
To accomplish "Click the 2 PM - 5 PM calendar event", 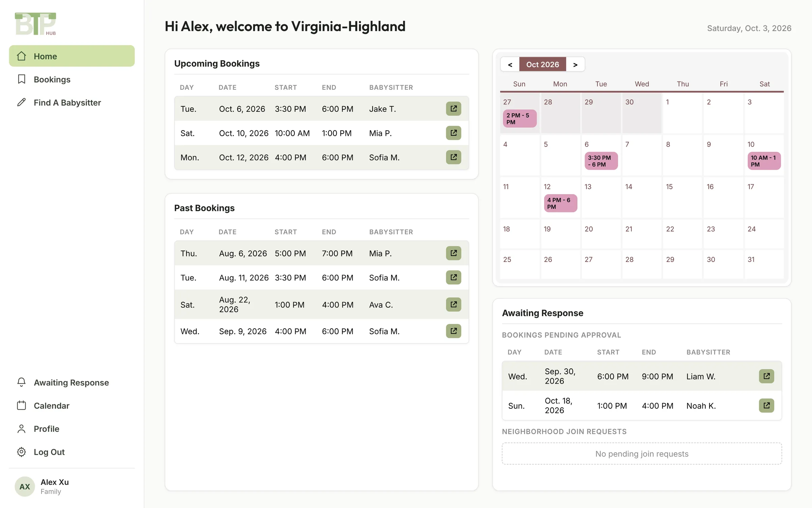I will tap(519, 119).
